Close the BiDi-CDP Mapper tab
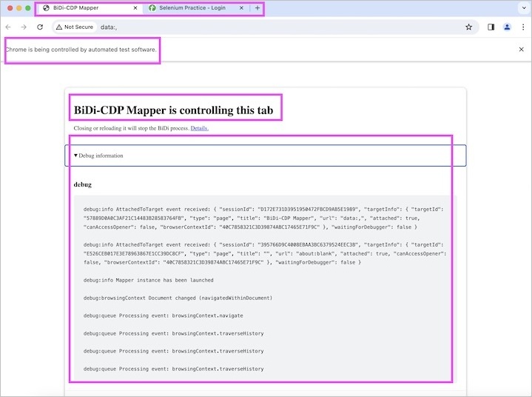 pos(135,8)
